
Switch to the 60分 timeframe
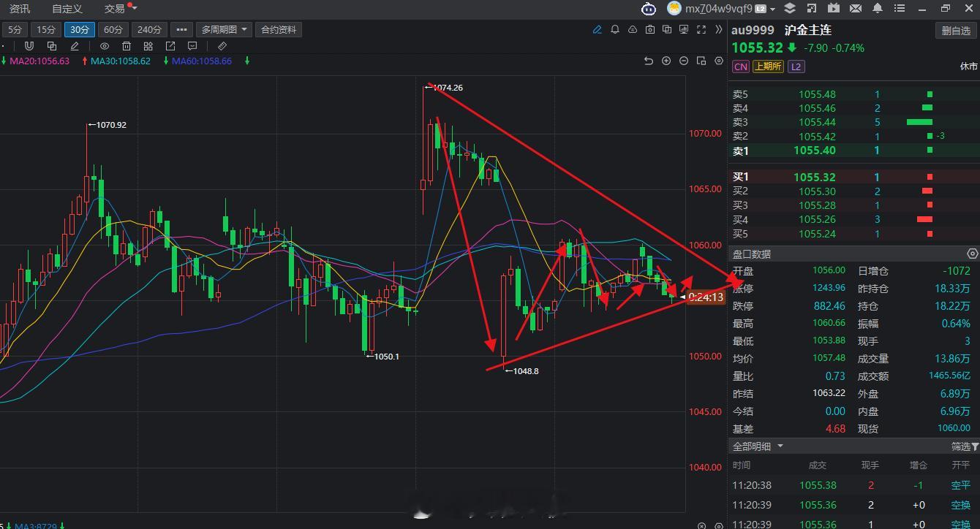pyautogui.click(x=113, y=30)
